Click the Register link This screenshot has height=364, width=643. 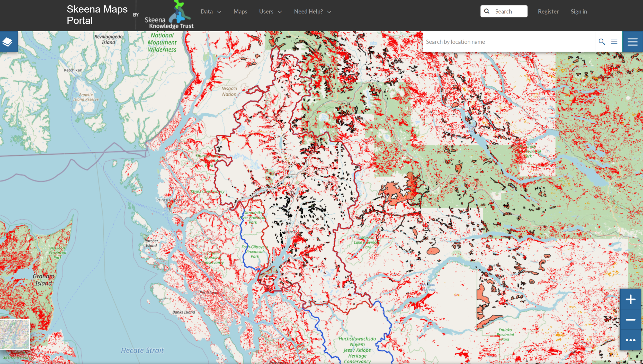coord(548,12)
